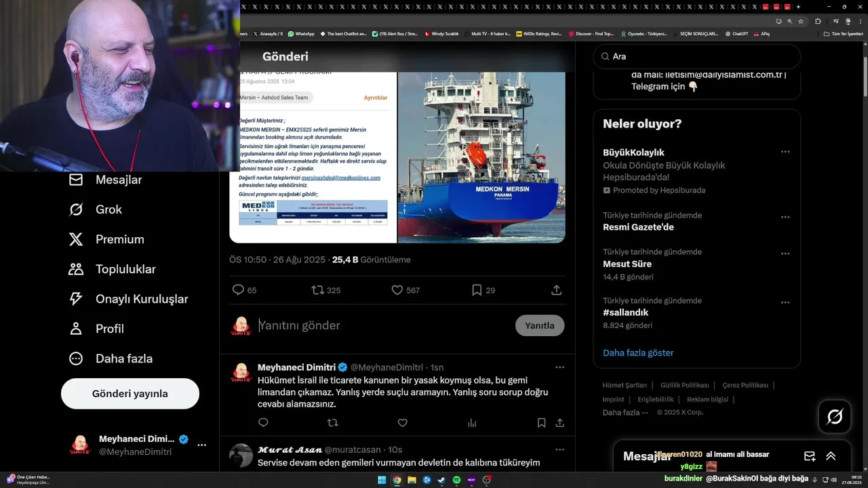Share the main post via share icon
Image resolution: width=868 pixels, height=488 pixels.
pyautogui.click(x=556, y=290)
